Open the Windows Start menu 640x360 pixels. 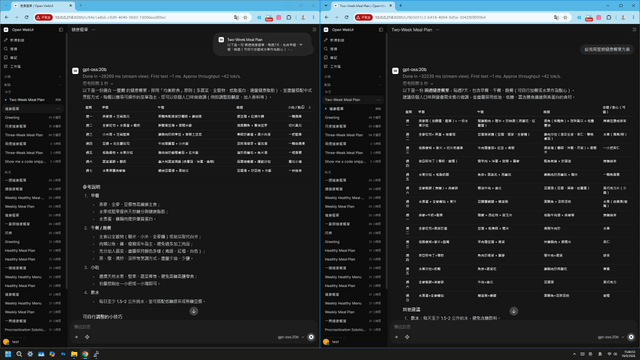(8, 354)
